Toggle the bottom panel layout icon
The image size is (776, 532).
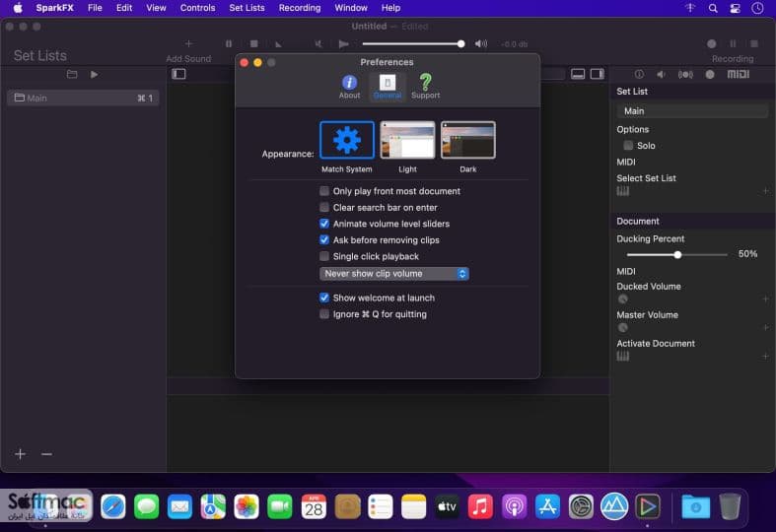coord(578,74)
